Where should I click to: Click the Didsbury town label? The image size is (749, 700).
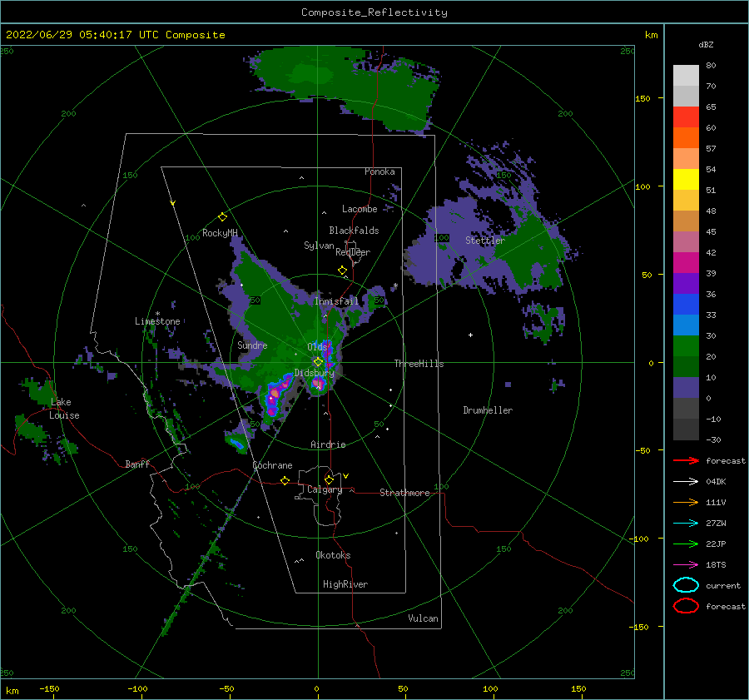pyautogui.click(x=315, y=373)
